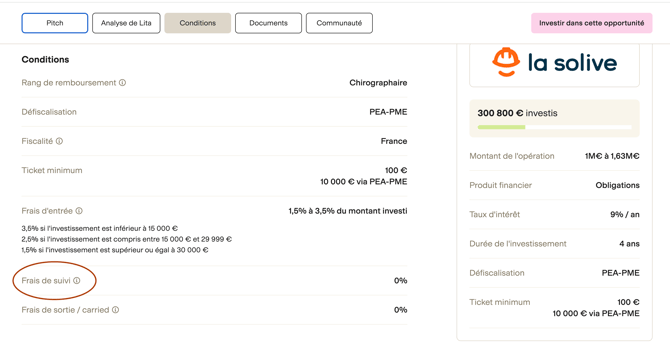Click Ticket minimum label in Conditions list
670x360 pixels.
(x=52, y=170)
